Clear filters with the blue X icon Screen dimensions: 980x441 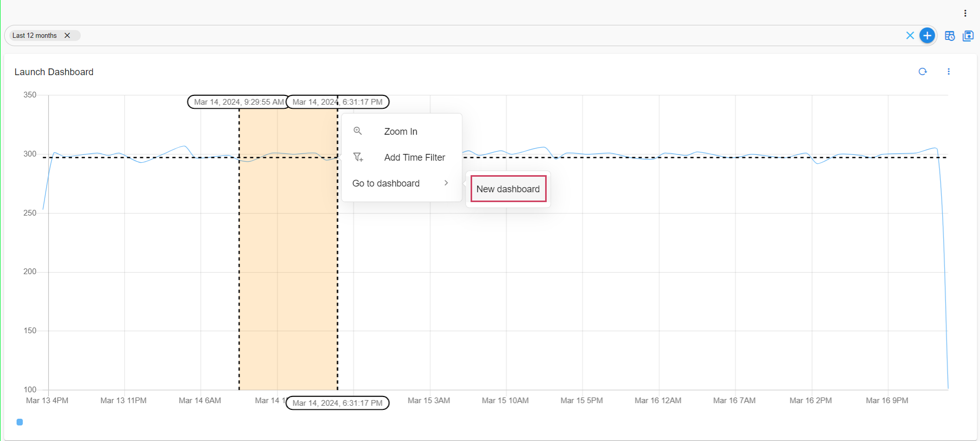pyautogui.click(x=910, y=36)
